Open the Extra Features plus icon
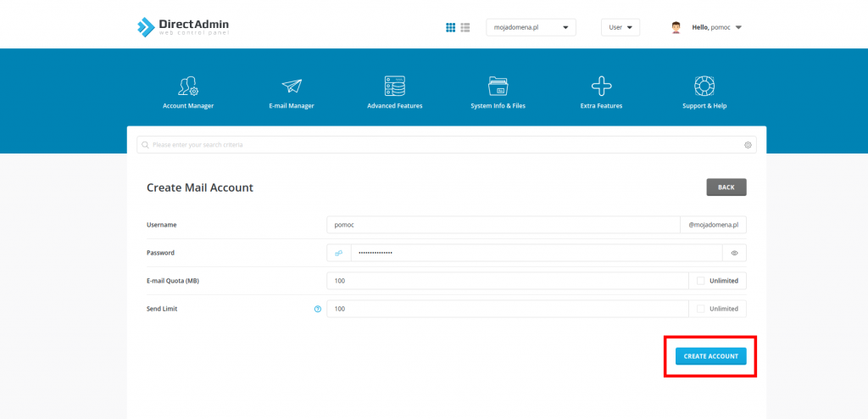The image size is (868, 419). pyautogui.click(x=602, y=87)
